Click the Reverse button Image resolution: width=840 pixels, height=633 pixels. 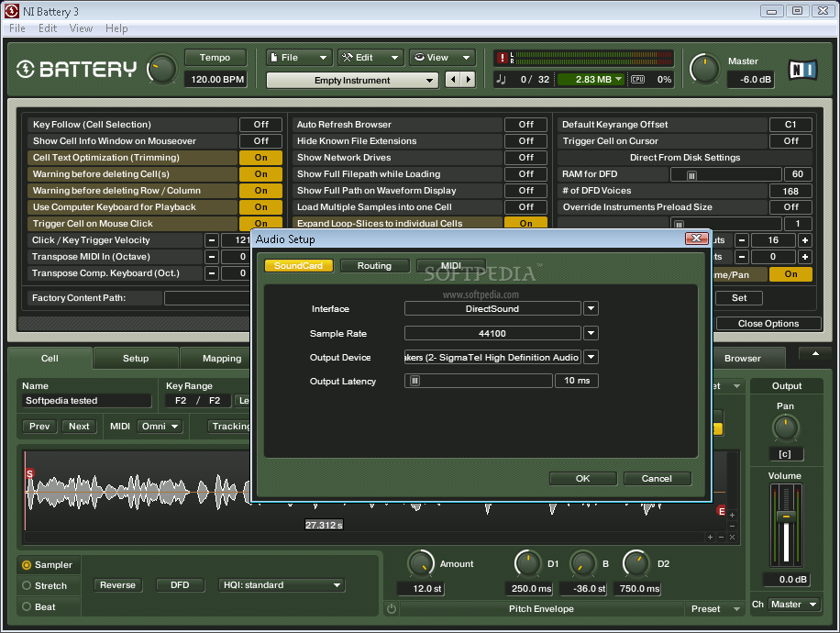118,585
